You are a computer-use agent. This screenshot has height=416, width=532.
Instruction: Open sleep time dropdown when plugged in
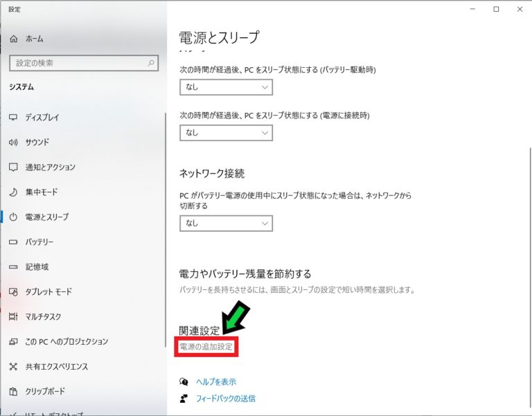pos(226,132)
